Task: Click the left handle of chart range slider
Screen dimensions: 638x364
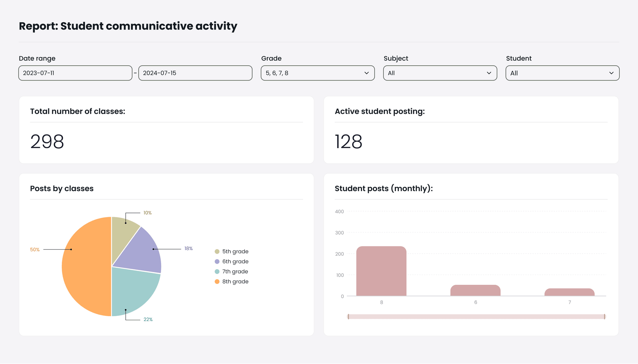Action: (x=348, y=317)
